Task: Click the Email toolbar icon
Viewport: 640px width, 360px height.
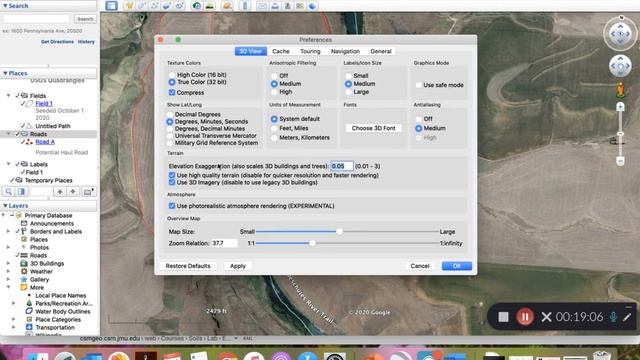Action: (262, 6)
